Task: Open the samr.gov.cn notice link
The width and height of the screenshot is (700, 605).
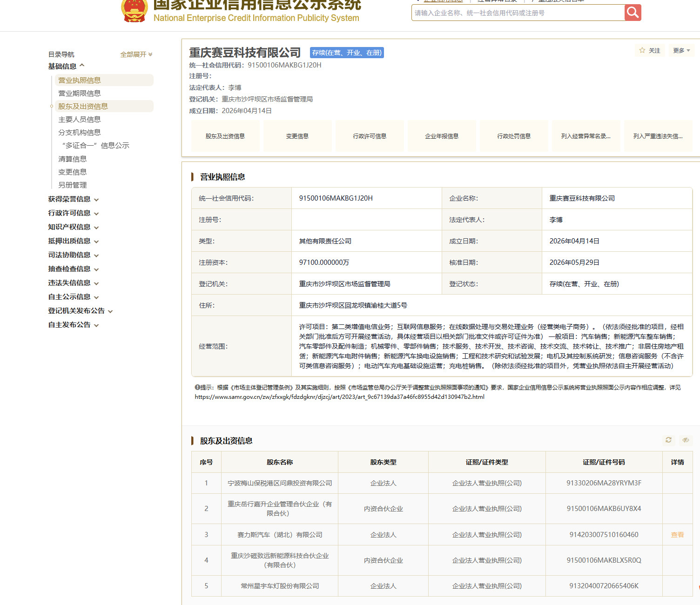Action: pyautogui.click(x=340, y=397)
